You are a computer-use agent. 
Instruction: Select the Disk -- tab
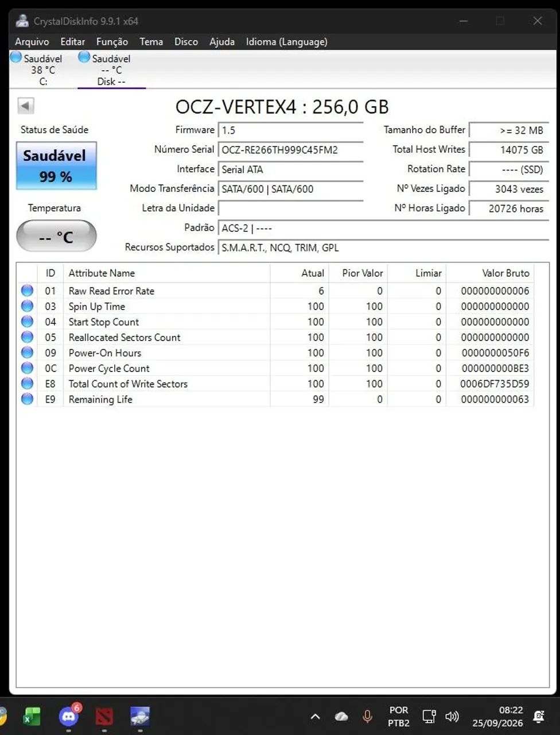pyautogui.click(x=111, y=69)
